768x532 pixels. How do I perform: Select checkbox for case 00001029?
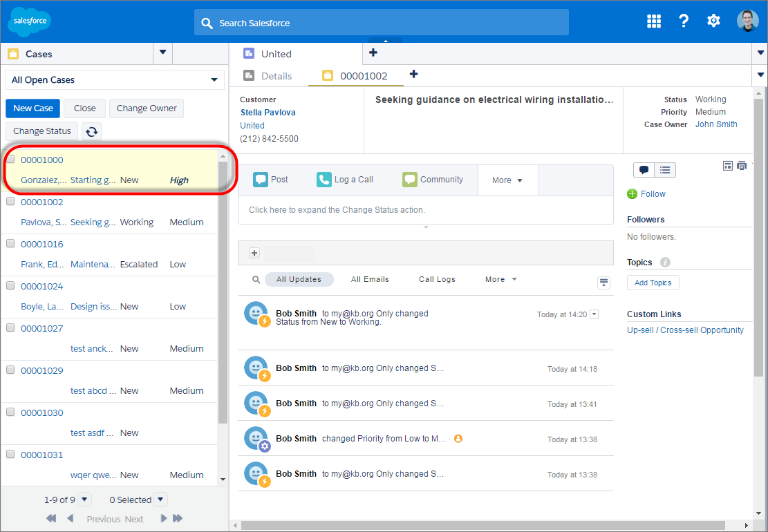(10, 370)
